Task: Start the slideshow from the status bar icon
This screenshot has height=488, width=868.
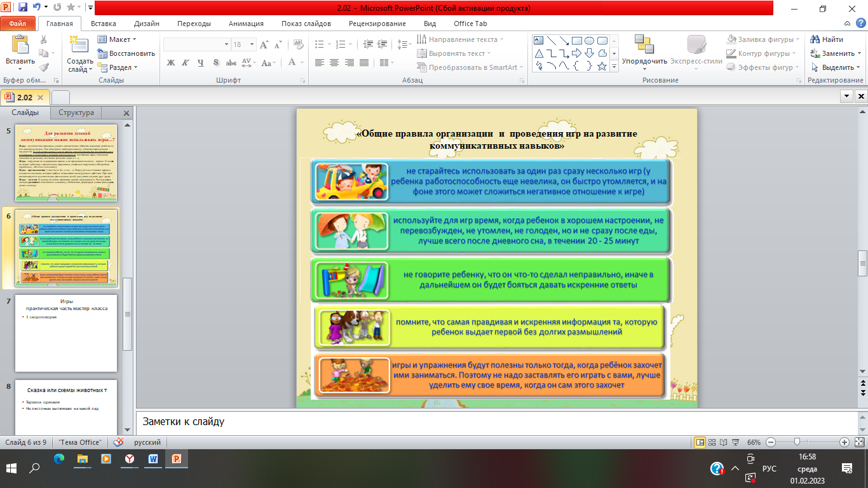Action: click(x=735, y=442)
